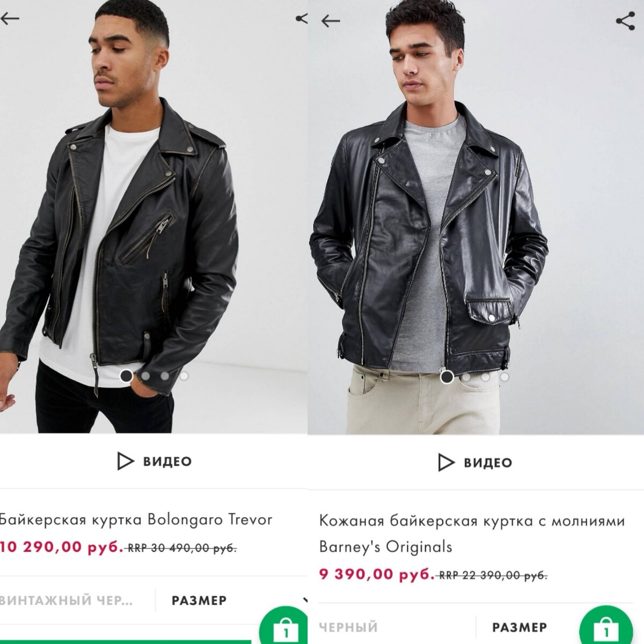Share the Barney's Originals jacket
Viewport: 644px width, 644px height.
pos(625,21)
